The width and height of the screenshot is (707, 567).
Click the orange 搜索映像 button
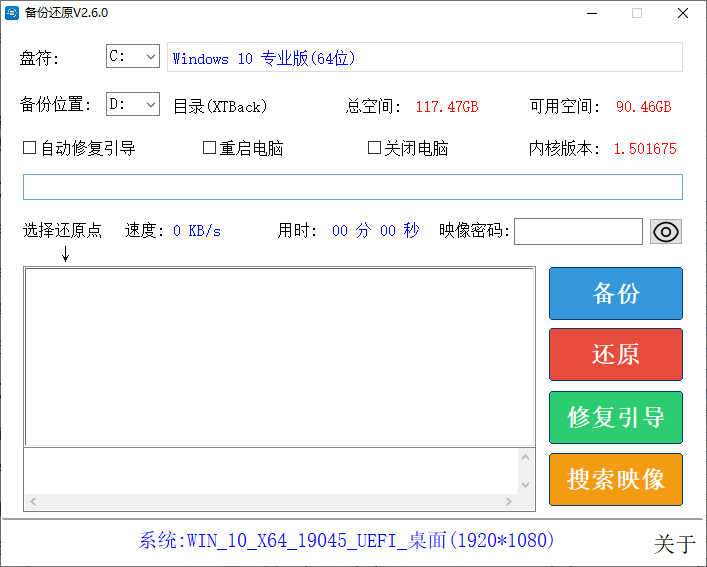pyautogui.click(x=615, y=479)
